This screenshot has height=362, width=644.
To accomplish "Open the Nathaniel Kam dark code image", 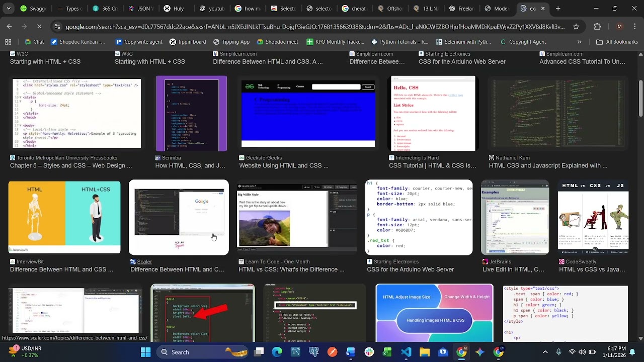I will coord(558,114).
